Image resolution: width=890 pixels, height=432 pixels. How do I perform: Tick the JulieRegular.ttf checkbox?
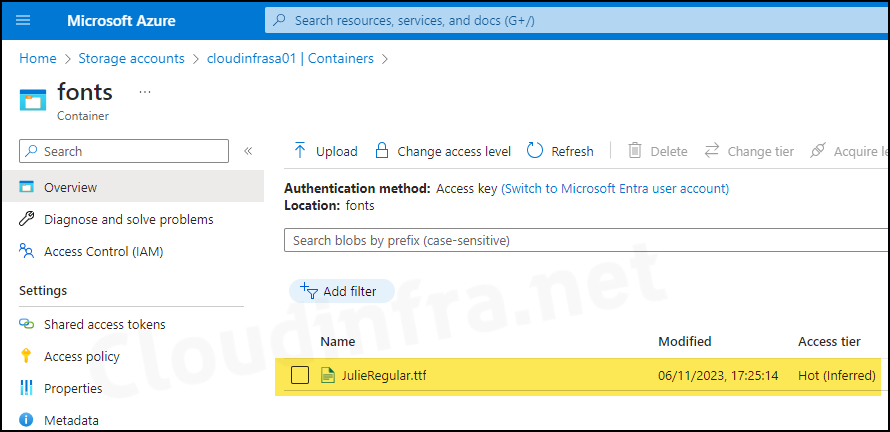[300, 375]
